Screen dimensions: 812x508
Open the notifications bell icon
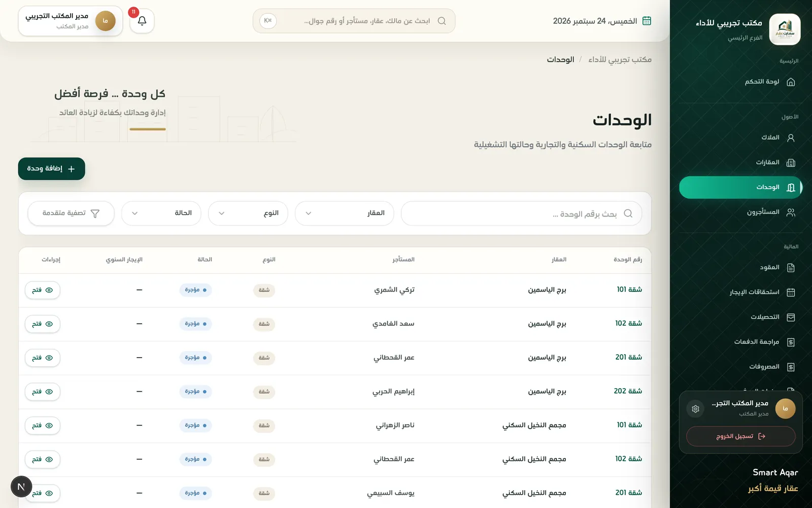point(142,21)
